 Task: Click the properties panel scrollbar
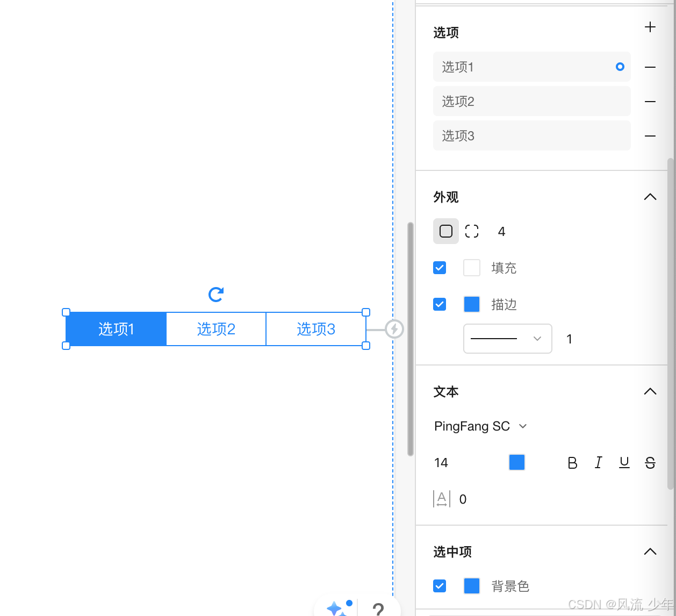670,324
